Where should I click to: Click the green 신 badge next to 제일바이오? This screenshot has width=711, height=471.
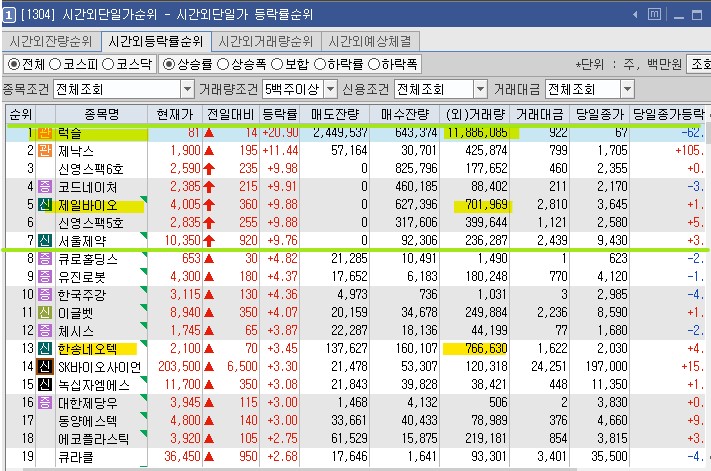click(45, 204)
